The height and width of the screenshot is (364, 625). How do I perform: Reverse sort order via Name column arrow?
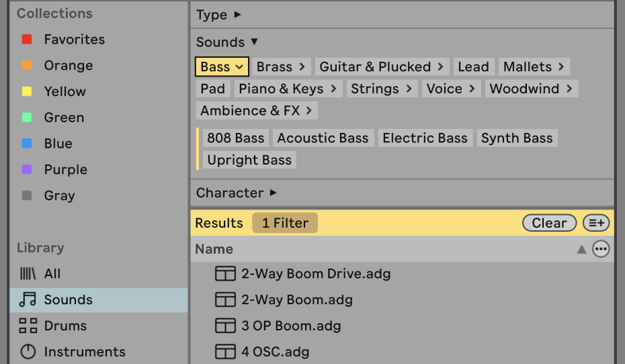pyautogui.click(x=581, y=249)
